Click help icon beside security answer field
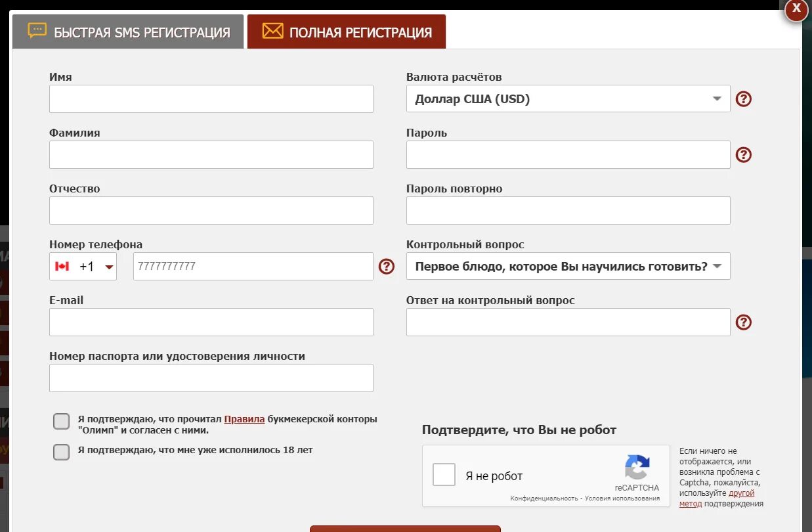 [743, 322]
